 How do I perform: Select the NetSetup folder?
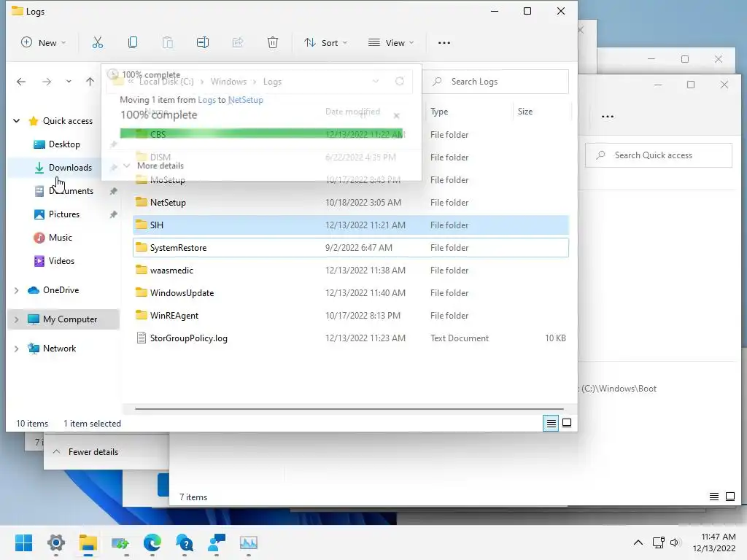click(x=351, y=203)
